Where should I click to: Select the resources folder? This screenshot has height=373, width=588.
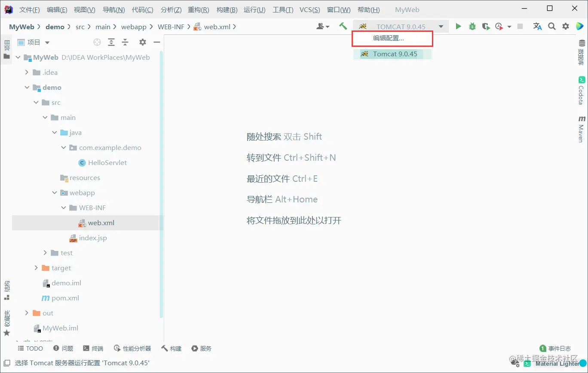(80, 177)
